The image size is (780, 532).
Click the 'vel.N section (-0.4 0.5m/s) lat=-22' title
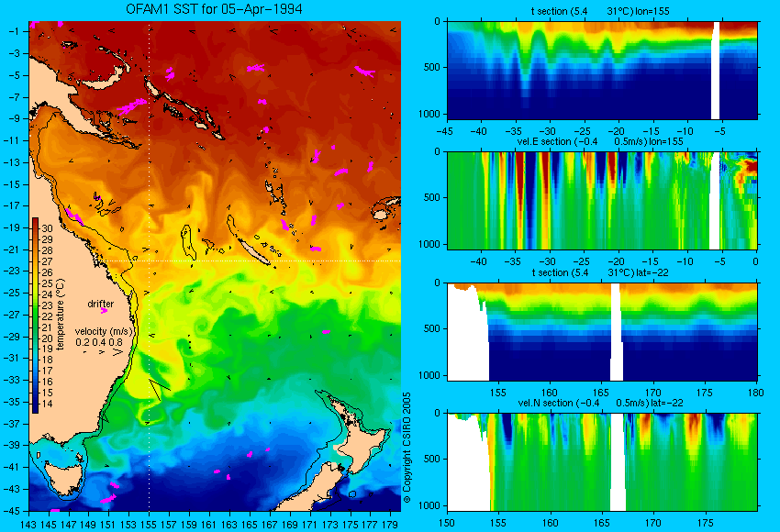coord(600,403)
